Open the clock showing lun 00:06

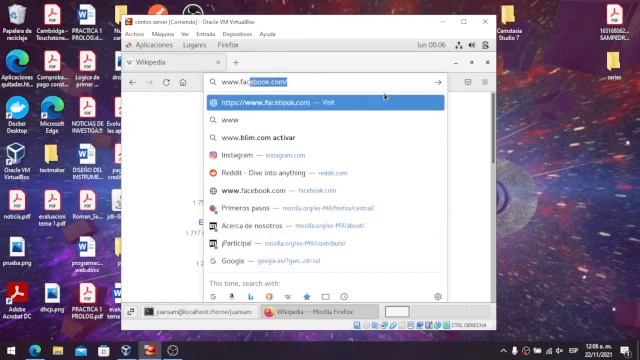[431, 45]
